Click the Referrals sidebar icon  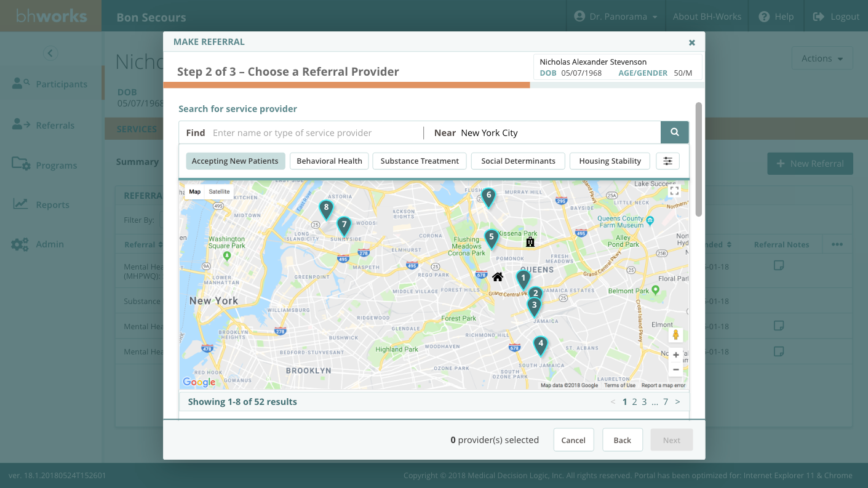click(21, 124)
